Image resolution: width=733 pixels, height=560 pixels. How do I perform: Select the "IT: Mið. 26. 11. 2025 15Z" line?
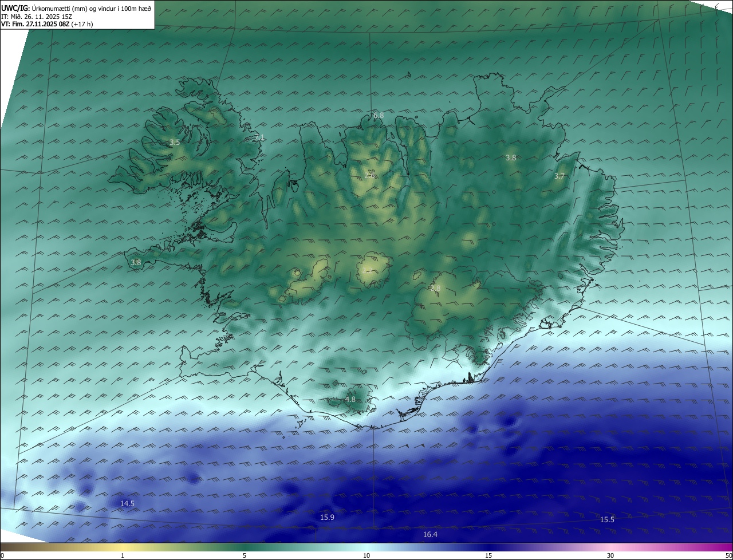38,17
